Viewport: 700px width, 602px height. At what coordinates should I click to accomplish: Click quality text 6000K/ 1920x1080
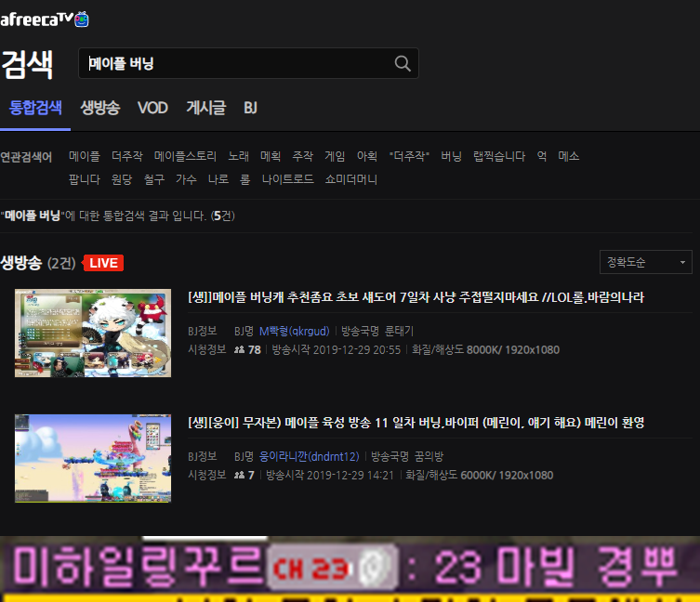(x=507, y=476)
